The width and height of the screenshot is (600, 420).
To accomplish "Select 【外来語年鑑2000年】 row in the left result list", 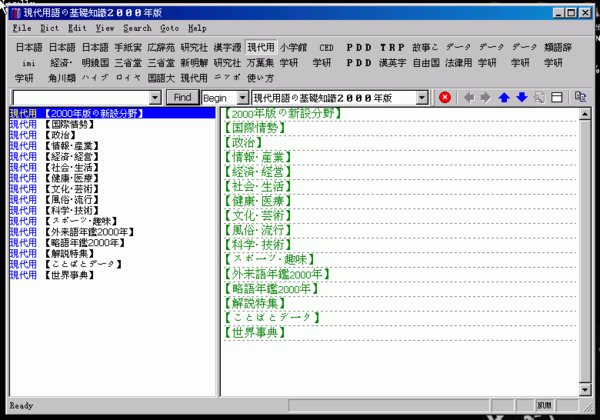I will click(112, 232).
